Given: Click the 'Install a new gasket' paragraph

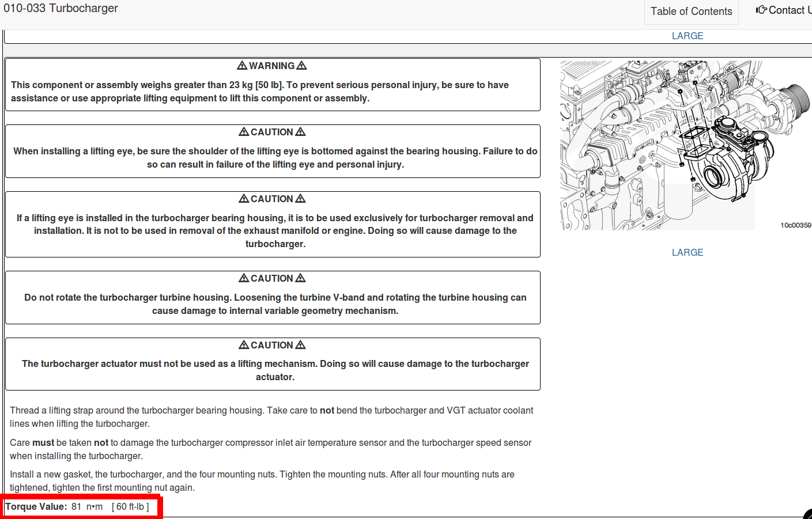Looking at the screenshot, I should click(262, 481).
